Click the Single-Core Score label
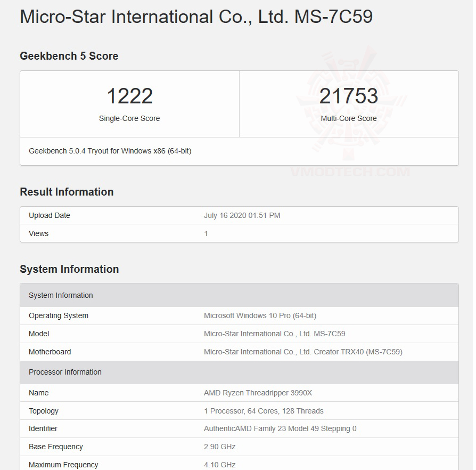This screenshot has width=476, height=470. pyautogui.click(x=129, y=118)
